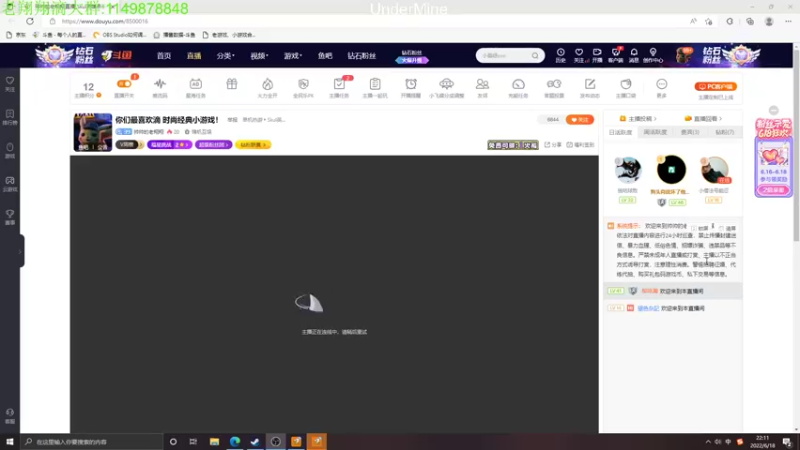The height and width of the screenshot is (450, 800).
Task: Click the first-place ranked user's black avatar
Action: (671, 169)
